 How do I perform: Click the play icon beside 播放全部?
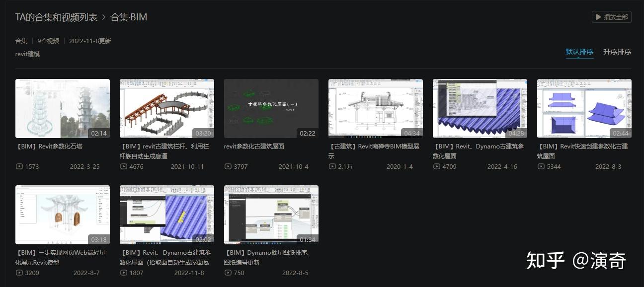click(599, 16)
